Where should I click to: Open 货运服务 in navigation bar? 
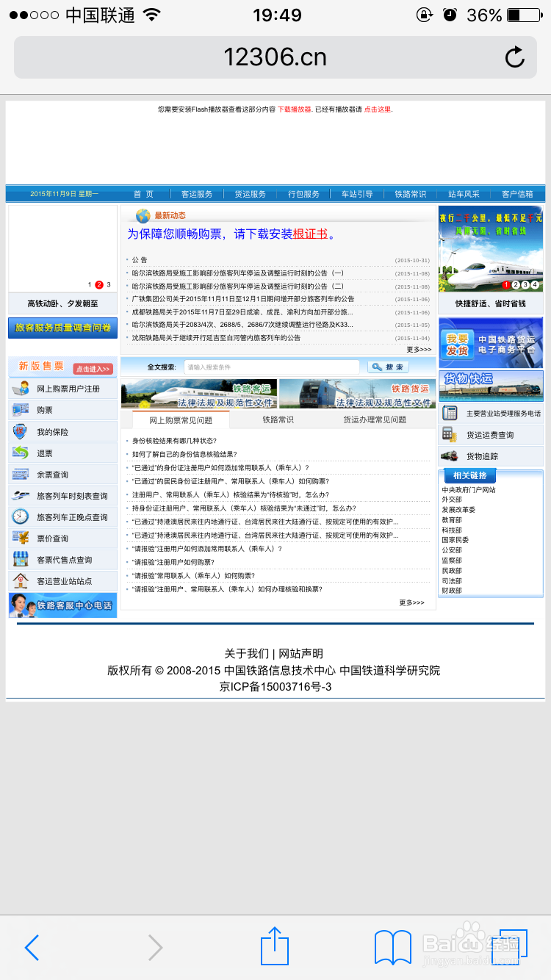251,194
